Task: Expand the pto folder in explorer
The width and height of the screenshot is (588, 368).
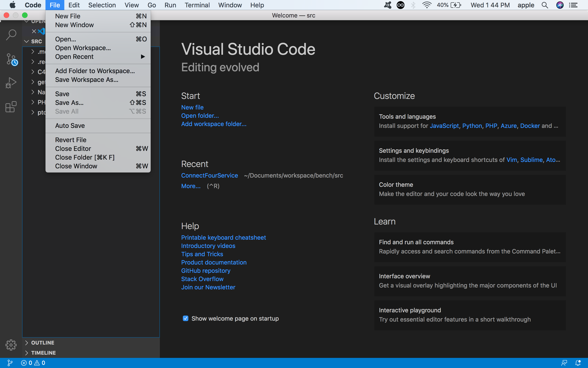Action: [x=33, y=112]
